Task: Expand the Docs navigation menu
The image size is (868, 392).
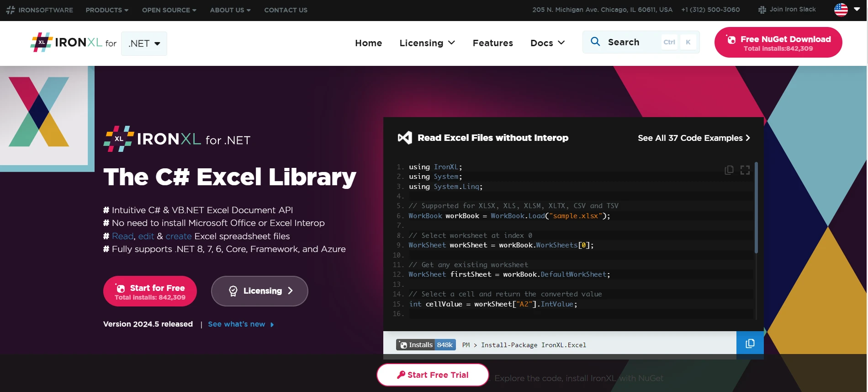Action: pyautogui.click(x=547, y=43)
